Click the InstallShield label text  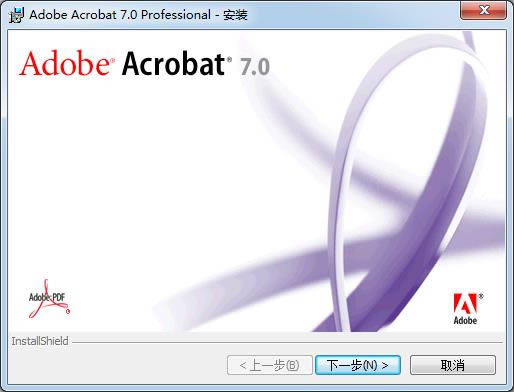[x=40, y=341]
